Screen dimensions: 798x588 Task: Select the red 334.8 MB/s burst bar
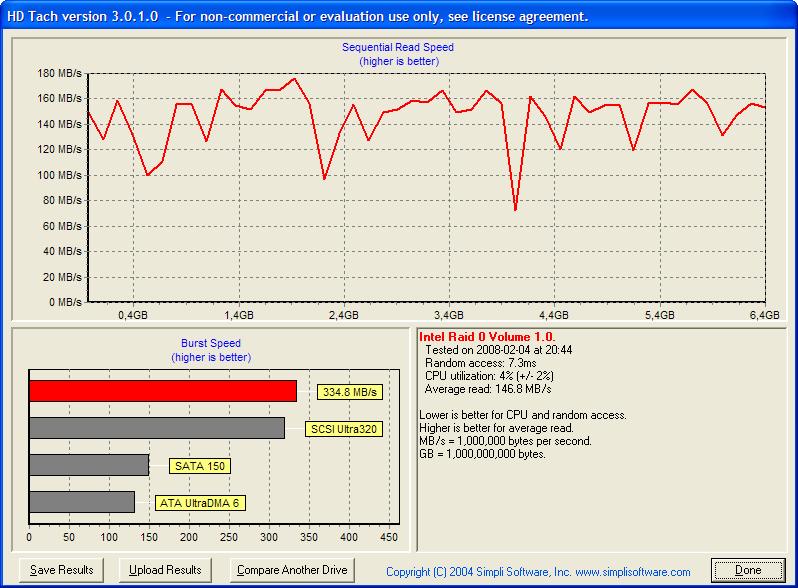point(163,391)
